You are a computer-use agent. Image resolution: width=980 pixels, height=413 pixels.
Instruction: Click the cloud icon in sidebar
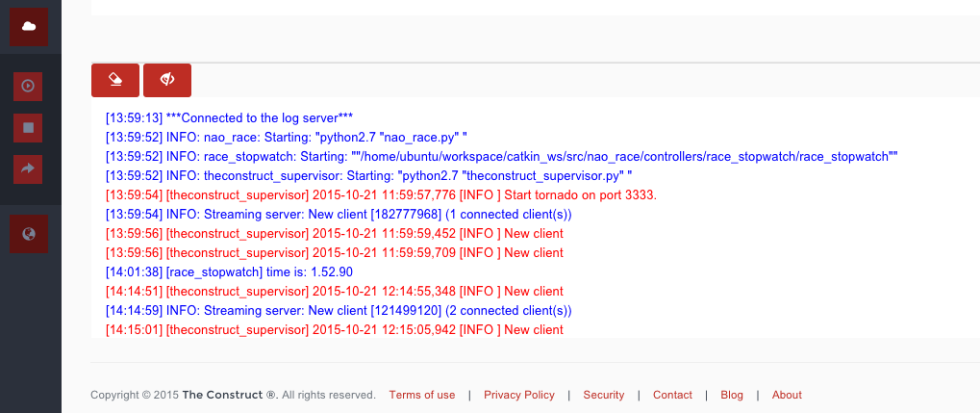click(29, 26)
